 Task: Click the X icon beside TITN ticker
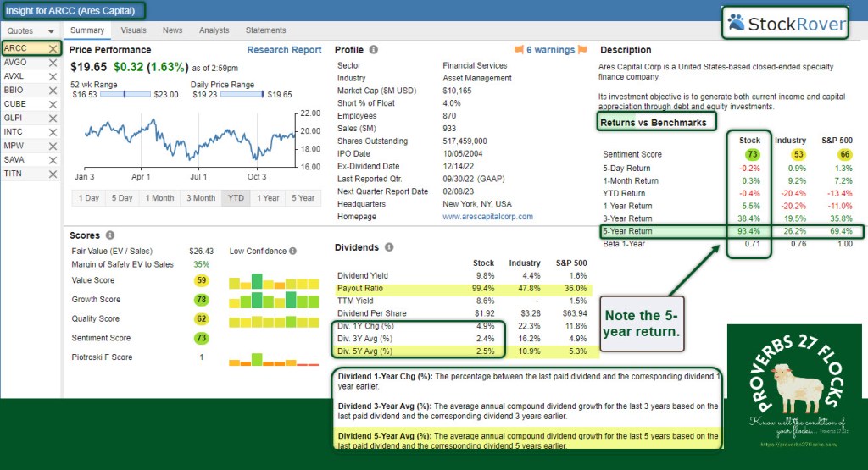point(53,174)
